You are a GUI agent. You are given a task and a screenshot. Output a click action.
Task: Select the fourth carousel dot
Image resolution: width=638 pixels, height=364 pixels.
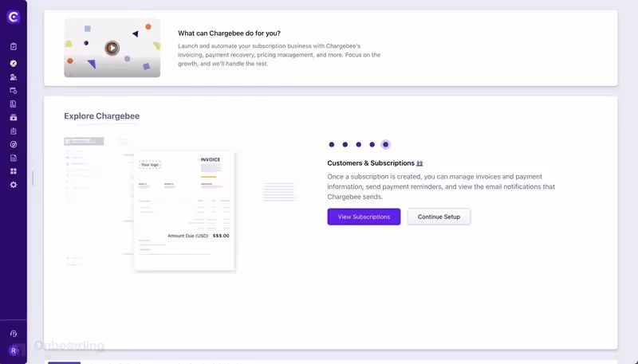372,145
